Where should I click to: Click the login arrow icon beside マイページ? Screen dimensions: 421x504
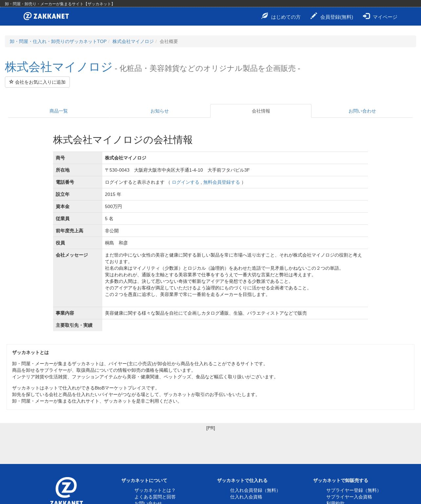pyautogui.click(x=366, y=16)
